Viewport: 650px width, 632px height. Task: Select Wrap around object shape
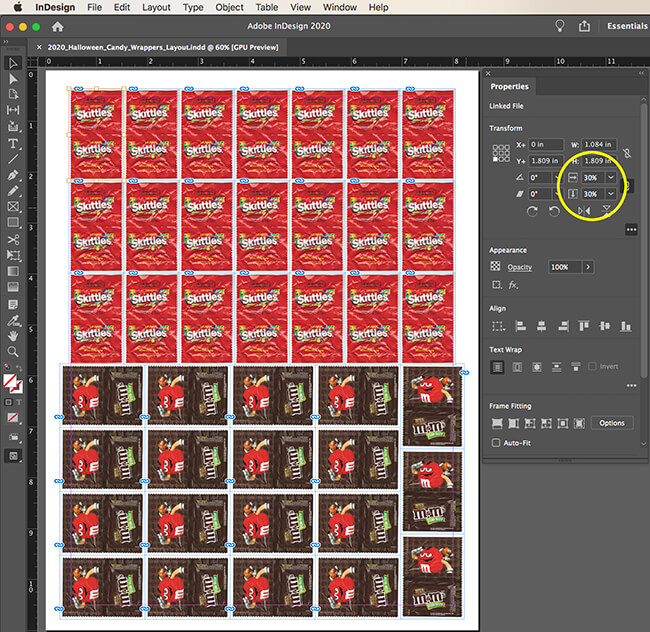(537, 367)
